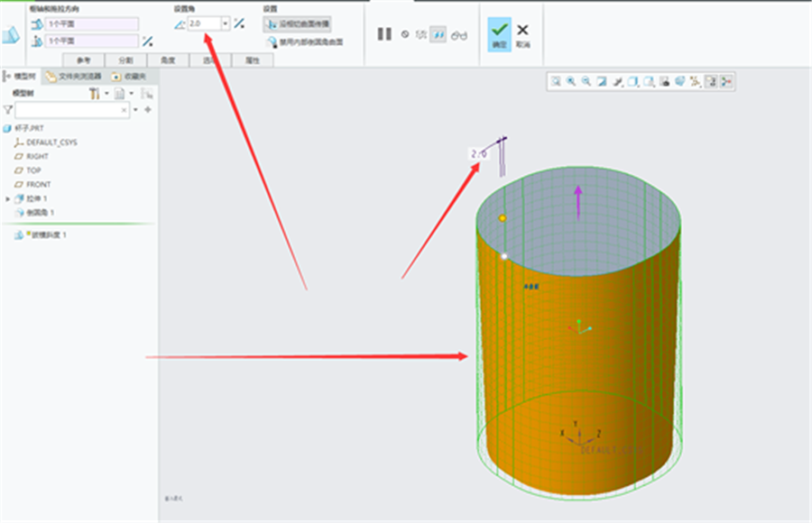Switch to the 模型树 (Model Tree) tab
The height and width of the screenshot is (523, 812).
point(20,76)
